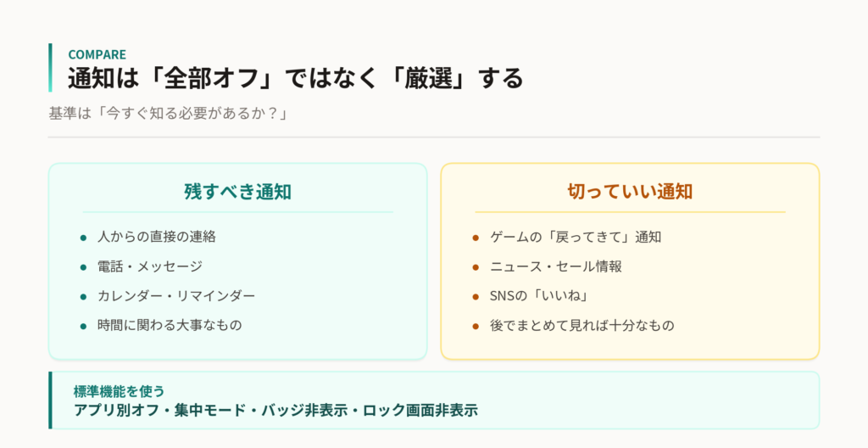
Task: Select the ニュース・セール情報 list item
Action: 556,266
